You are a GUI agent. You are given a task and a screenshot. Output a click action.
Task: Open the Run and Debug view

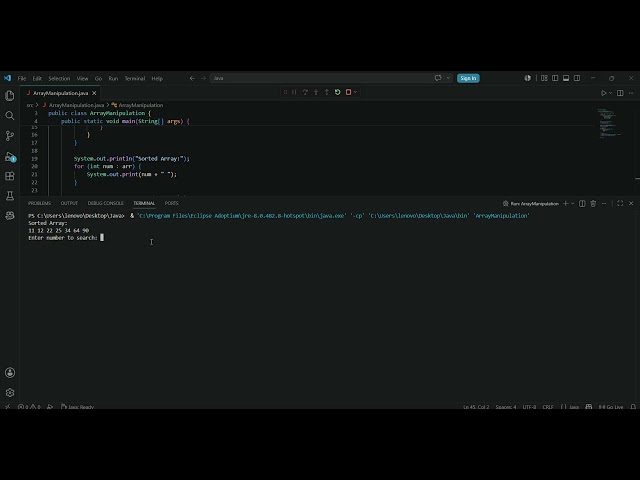10,157
